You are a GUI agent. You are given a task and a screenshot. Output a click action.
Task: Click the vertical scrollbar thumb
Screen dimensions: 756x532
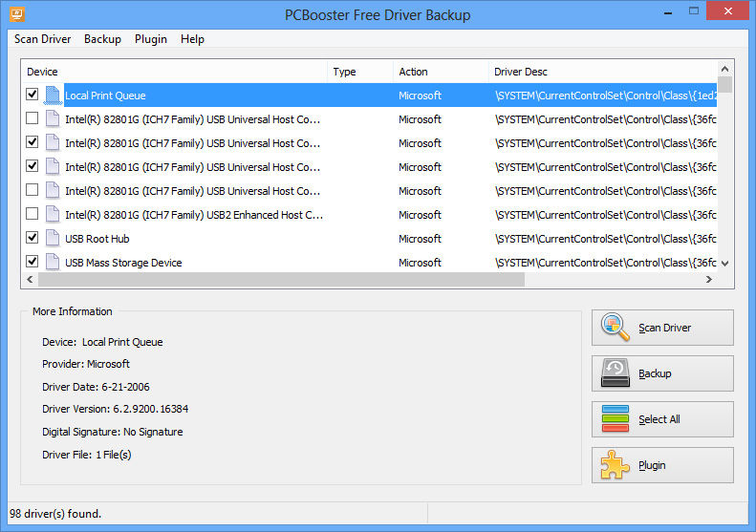pos(724,84)
